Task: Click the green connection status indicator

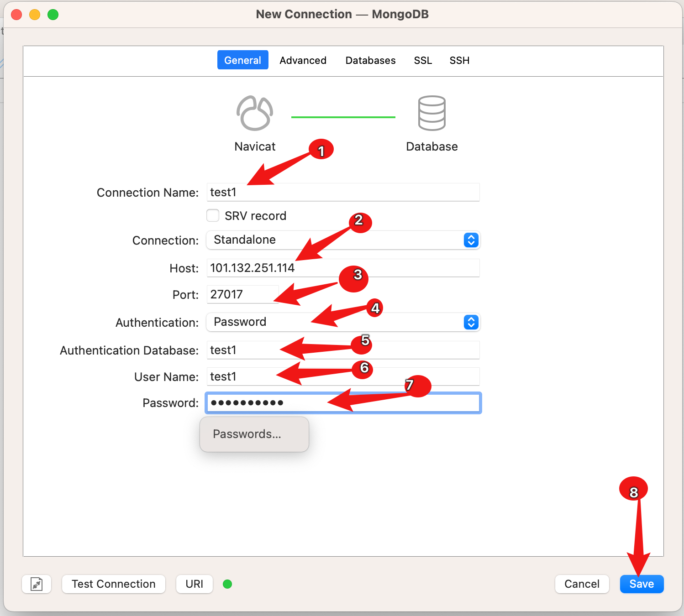Action: [x=227, y=584]
